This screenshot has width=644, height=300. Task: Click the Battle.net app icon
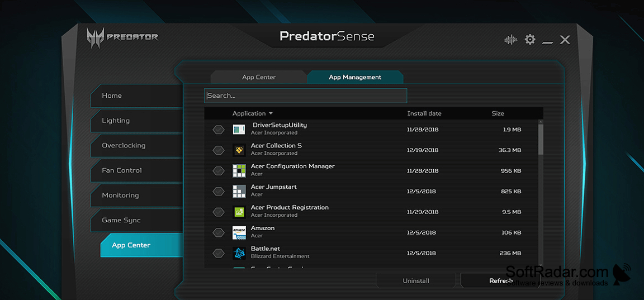click(x=239, y=253)
